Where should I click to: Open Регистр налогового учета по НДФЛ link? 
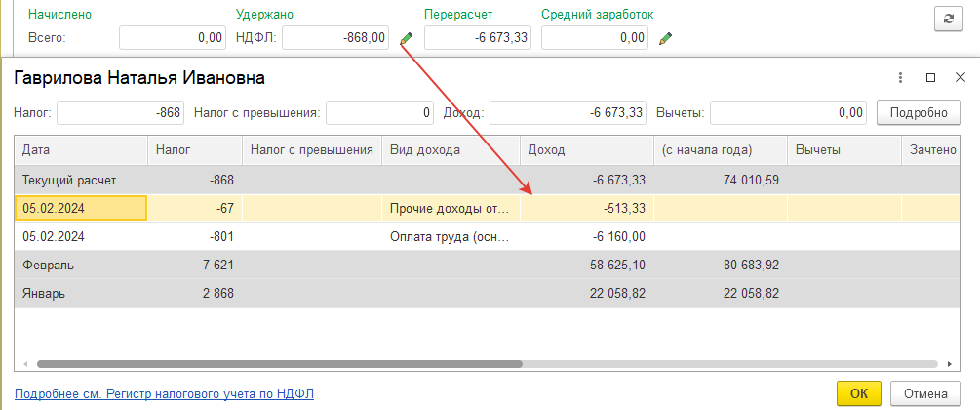pos(164,394)
